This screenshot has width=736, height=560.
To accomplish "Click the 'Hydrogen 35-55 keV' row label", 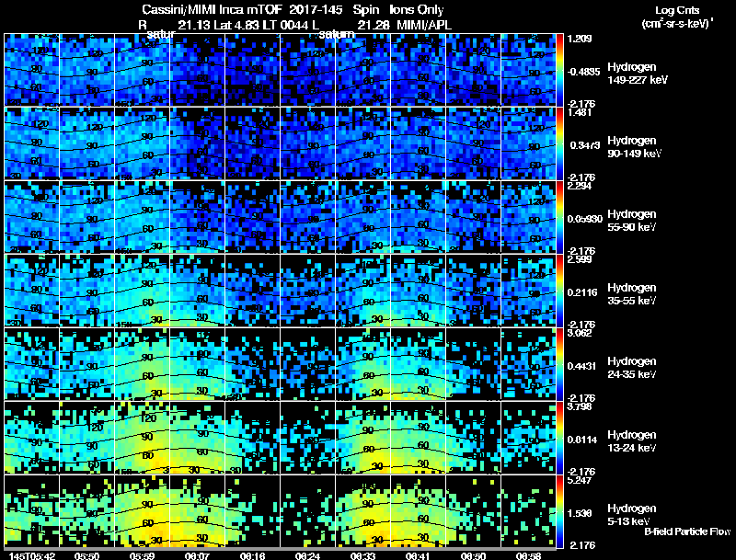I will pos(632,294).
